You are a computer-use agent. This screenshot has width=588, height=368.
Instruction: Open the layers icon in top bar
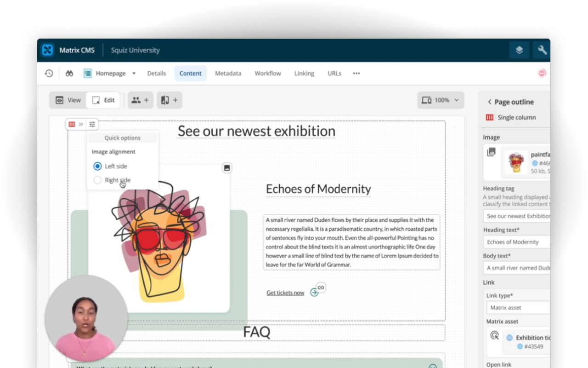519,50
